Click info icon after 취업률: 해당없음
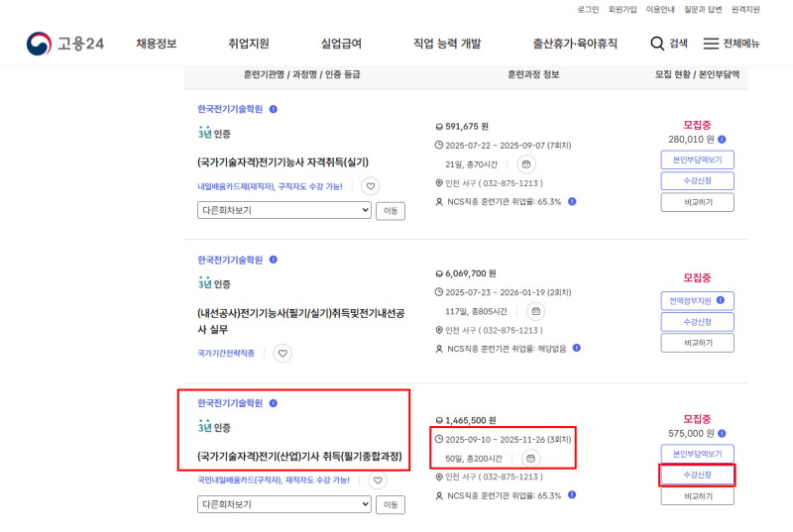Screen dimensions: 793x532 click(x=577, y=348)
